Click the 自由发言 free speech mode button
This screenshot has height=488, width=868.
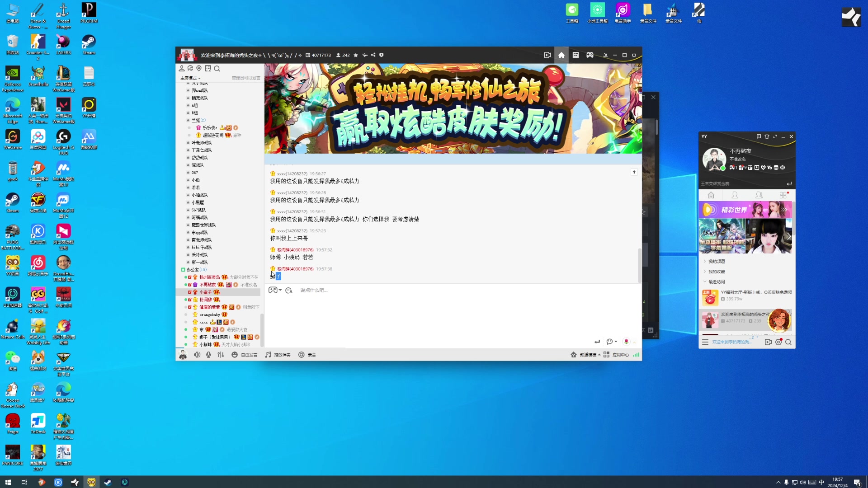(x=245, y=355)
